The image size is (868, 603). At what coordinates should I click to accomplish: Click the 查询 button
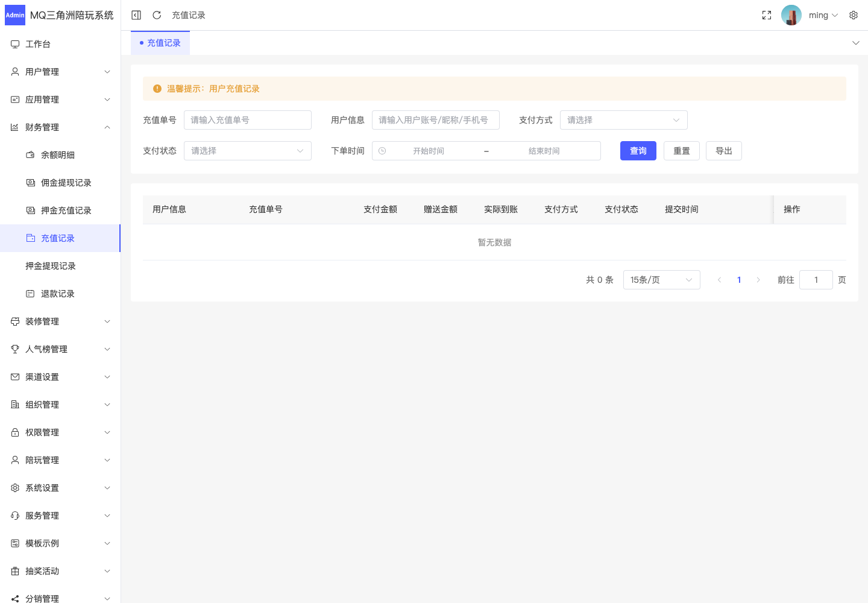click(638, 151)
